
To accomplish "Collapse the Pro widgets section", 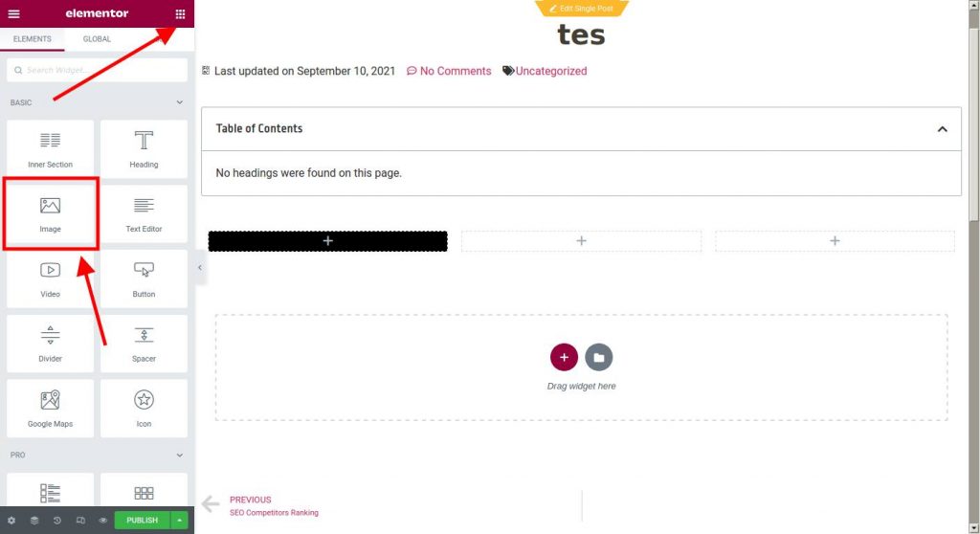I will point(179,456).
